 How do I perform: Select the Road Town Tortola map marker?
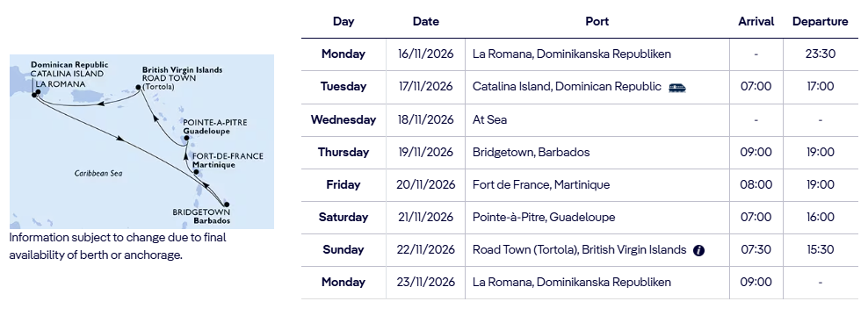pos(139,87)
